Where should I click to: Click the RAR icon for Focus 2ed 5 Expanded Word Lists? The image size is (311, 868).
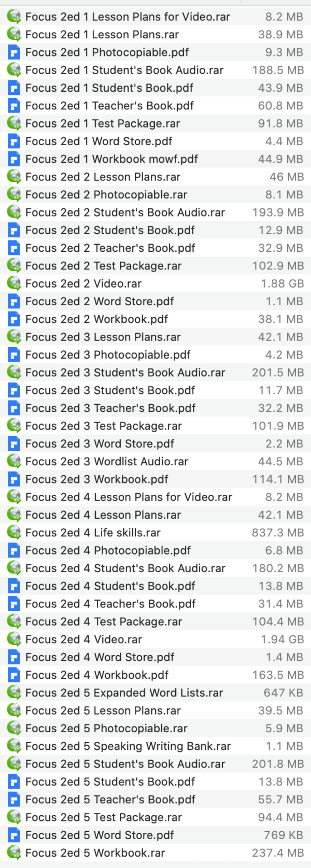pyautogui.click(x=14, y=692)
